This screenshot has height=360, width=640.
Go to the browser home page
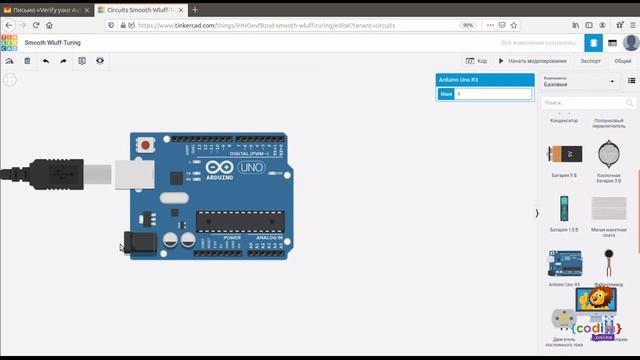tap(49, 25)
